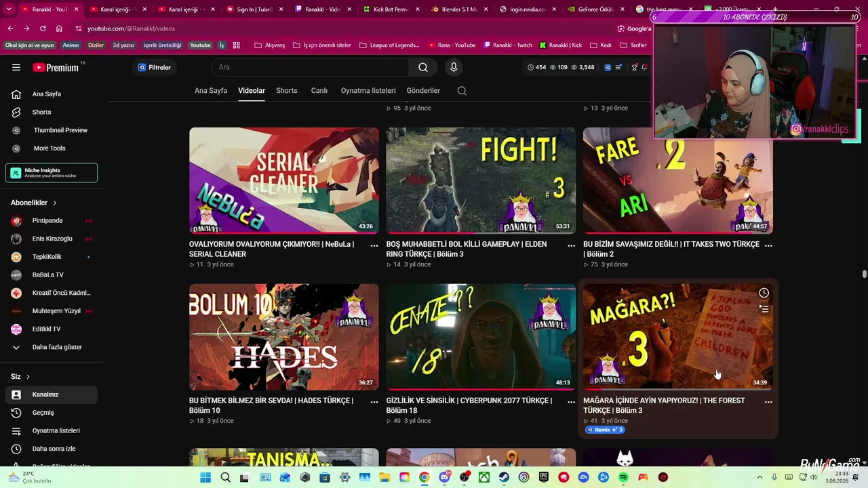Open the YouTube notifications bell

pos(644,67)
